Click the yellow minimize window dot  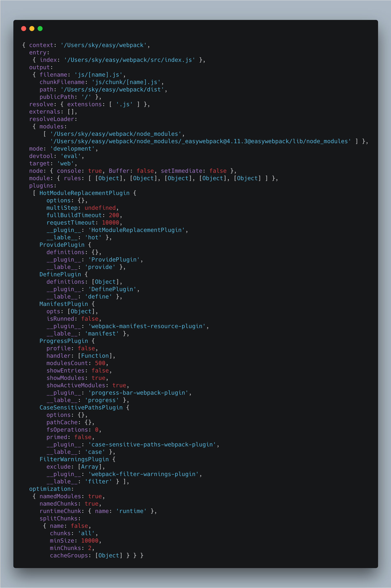pos(32,28)
